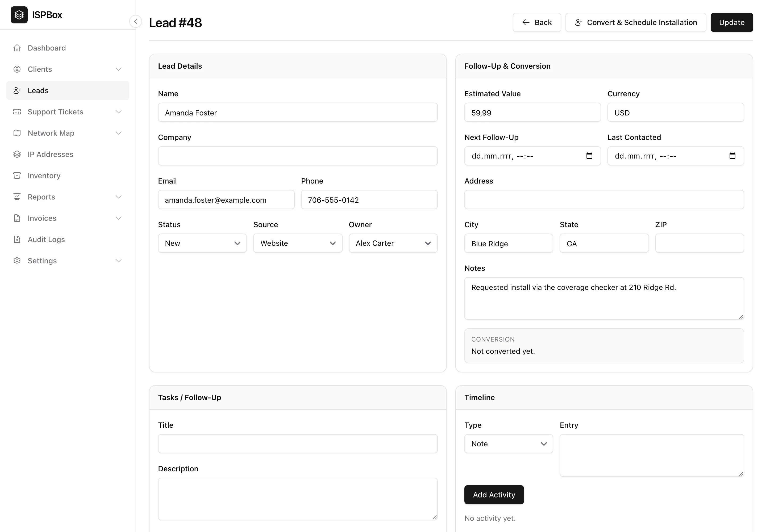Open the Owner dropdown showing Alex Carter
The width and height of the screenshot is (766, 532).
393,243
